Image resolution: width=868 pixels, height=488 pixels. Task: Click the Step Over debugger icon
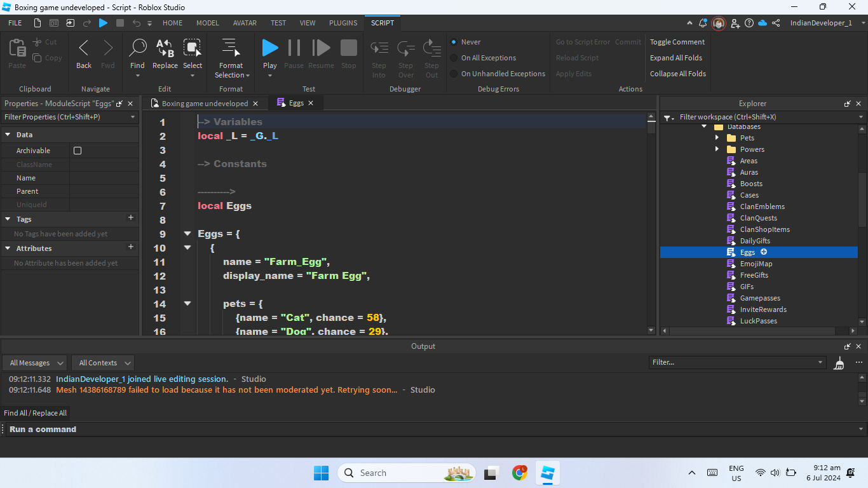(405, 48)
